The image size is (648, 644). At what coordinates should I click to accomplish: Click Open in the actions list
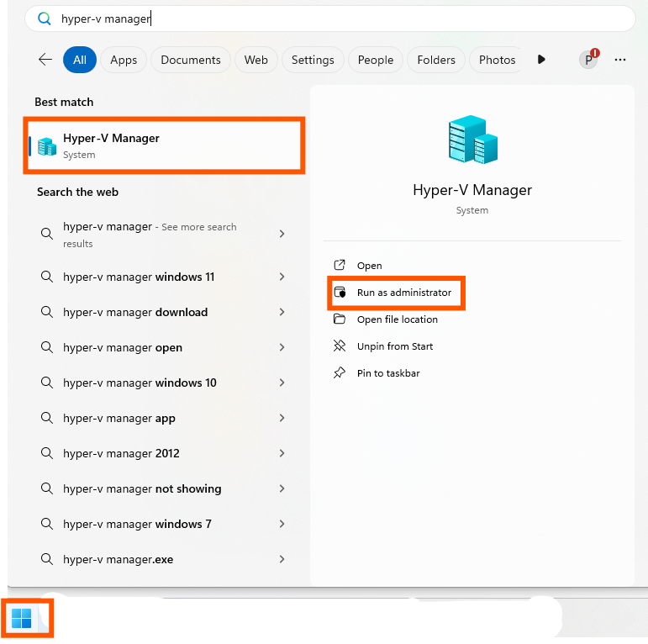[x=369, y=266]
